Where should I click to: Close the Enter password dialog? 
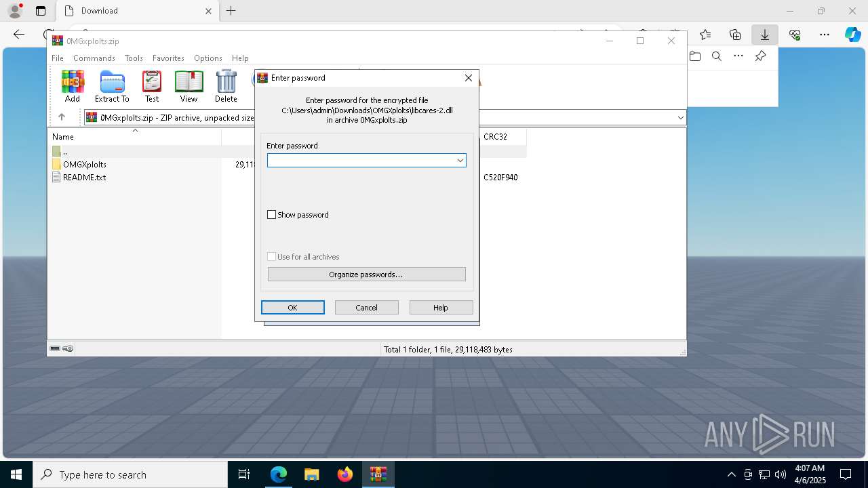pyautogui.click(x=468, y=78)
